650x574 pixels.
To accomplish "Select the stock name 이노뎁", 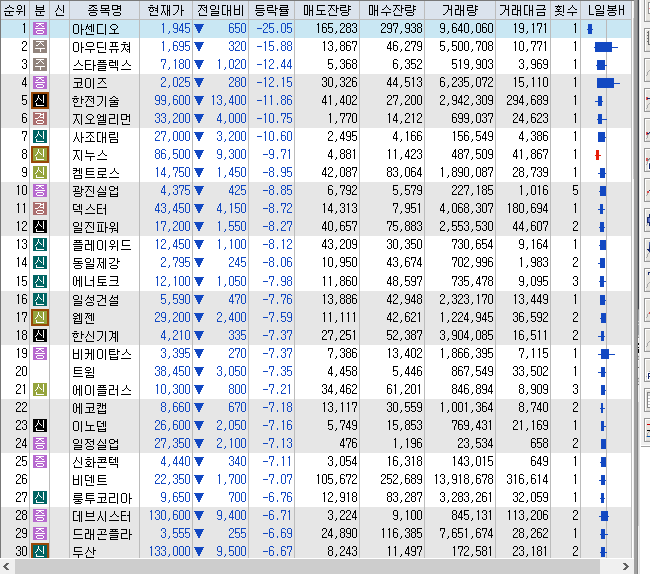I will tap(90, 426).
